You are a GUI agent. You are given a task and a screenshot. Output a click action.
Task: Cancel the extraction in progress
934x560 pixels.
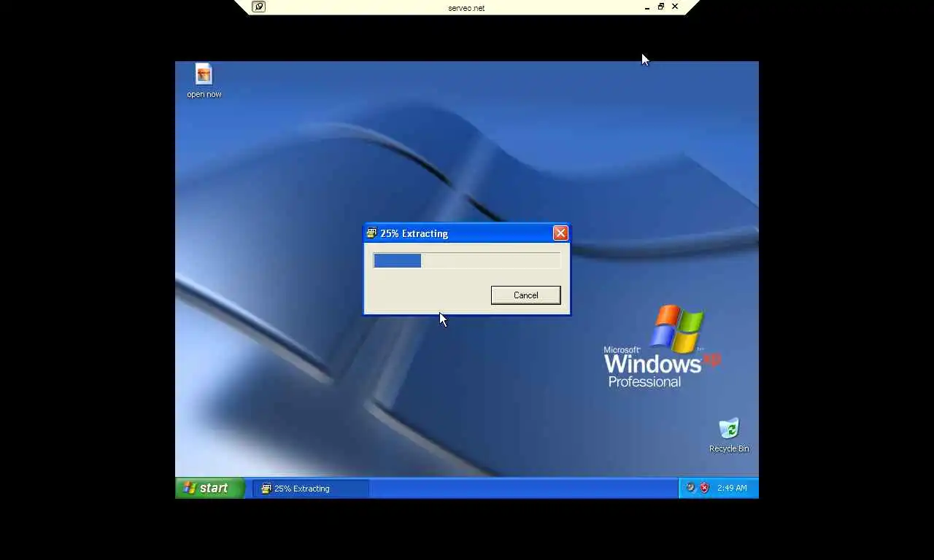pos(525,295)
